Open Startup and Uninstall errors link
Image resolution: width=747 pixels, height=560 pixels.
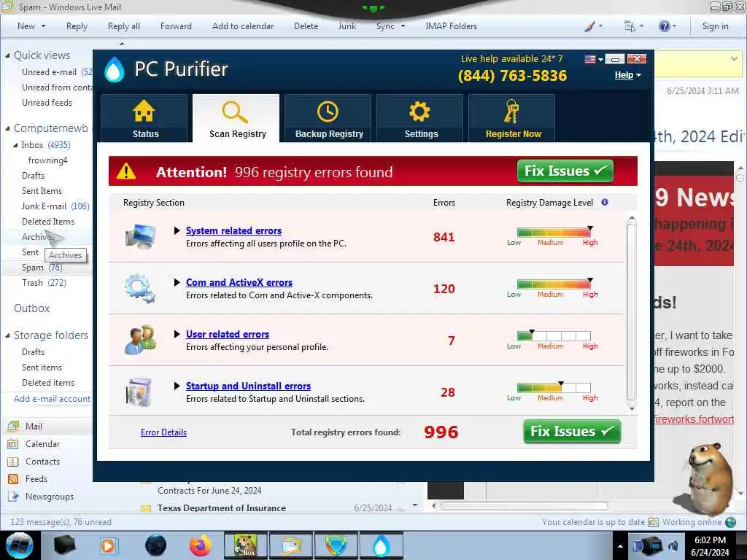coord(248,386)
